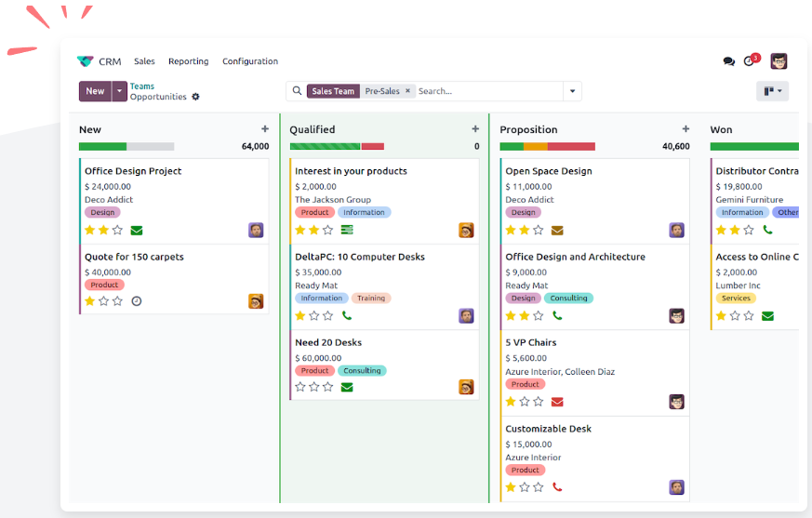The image size is (812, 518).
Task: Click the search magnifier icon
Action: pos(297,90)
